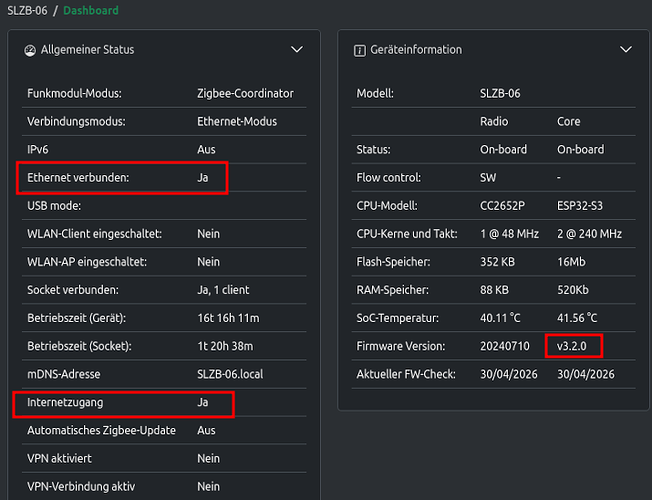652x500 pixels.
Task: Collapse the Allgemeiner Status panel chevron
Action: click(x=296, y=50)
